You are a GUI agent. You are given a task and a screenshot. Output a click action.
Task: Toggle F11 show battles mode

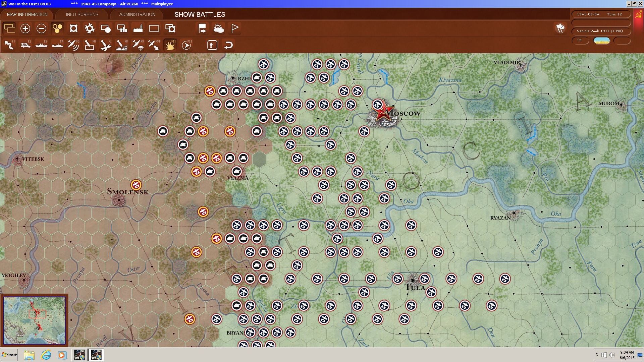tap(170, 45)
